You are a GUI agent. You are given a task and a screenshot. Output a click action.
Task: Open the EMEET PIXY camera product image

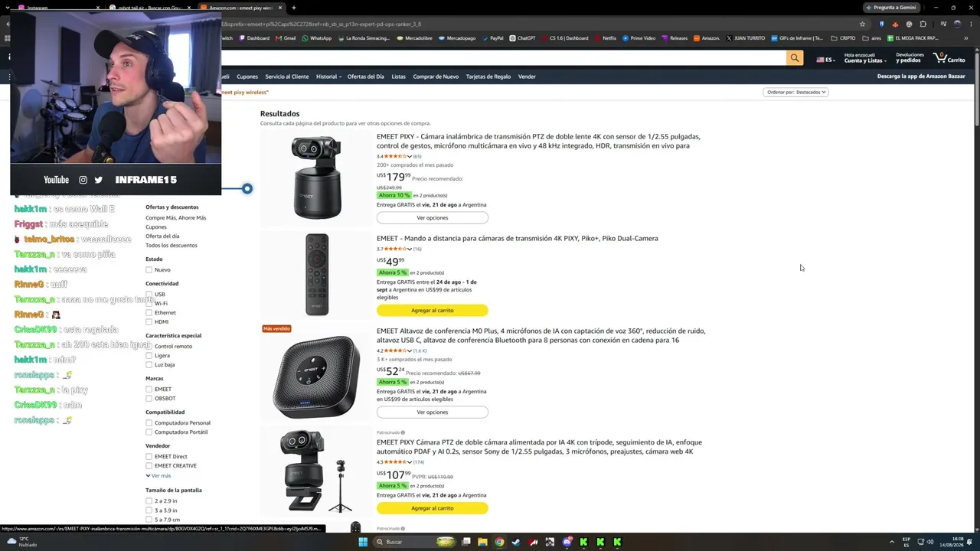point(316,178)
